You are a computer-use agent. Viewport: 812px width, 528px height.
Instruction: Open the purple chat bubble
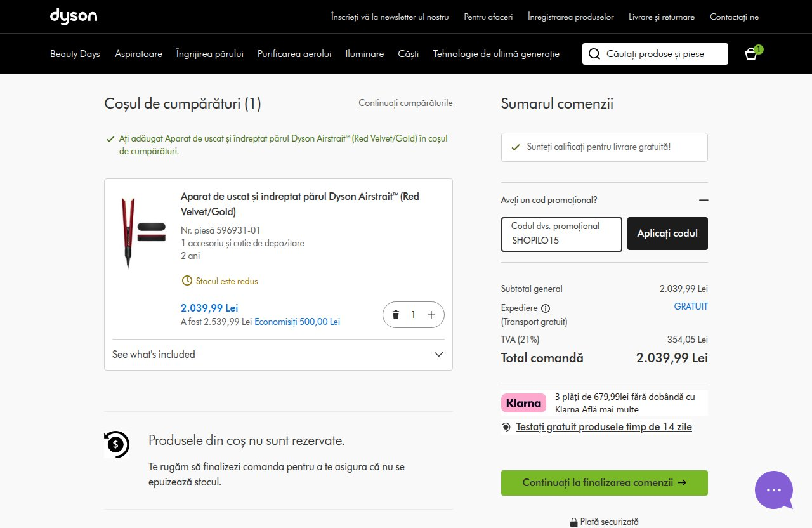tap(774, 490)
